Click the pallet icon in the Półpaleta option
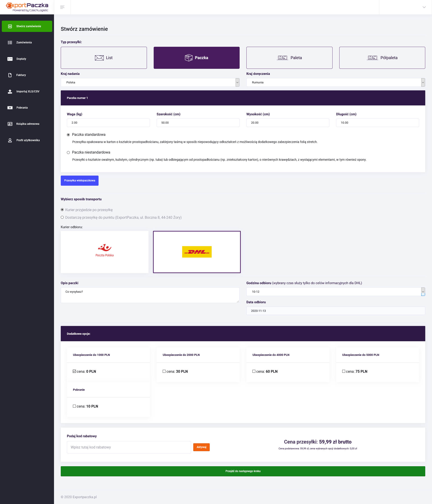The image size is (432, 504). point(372,58)
